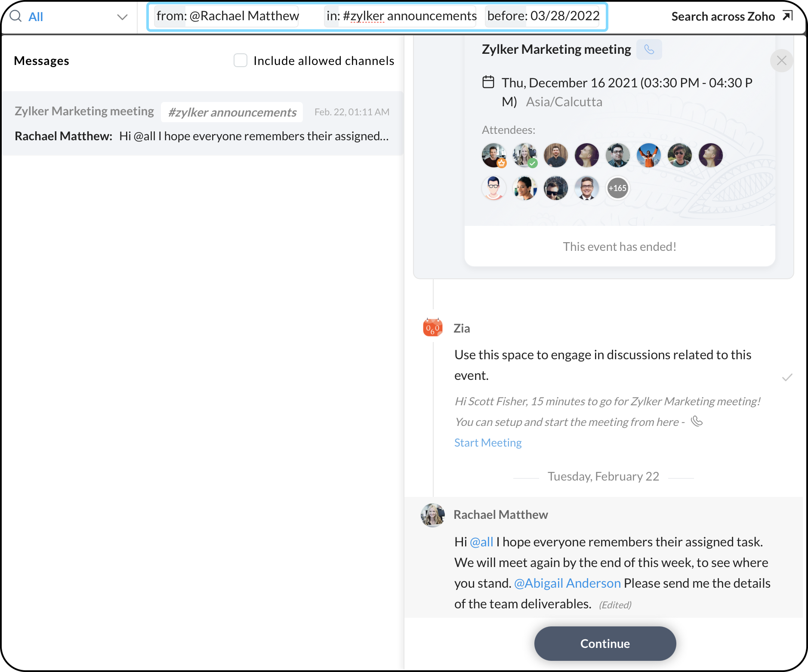Click the checkmark icon beside Zia's message
Image resolution: width=808 pixels, height=672 pixels.
787,377
